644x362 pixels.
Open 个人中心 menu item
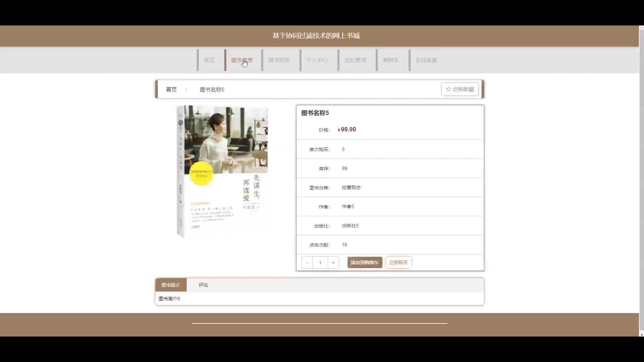pos(317,60)
